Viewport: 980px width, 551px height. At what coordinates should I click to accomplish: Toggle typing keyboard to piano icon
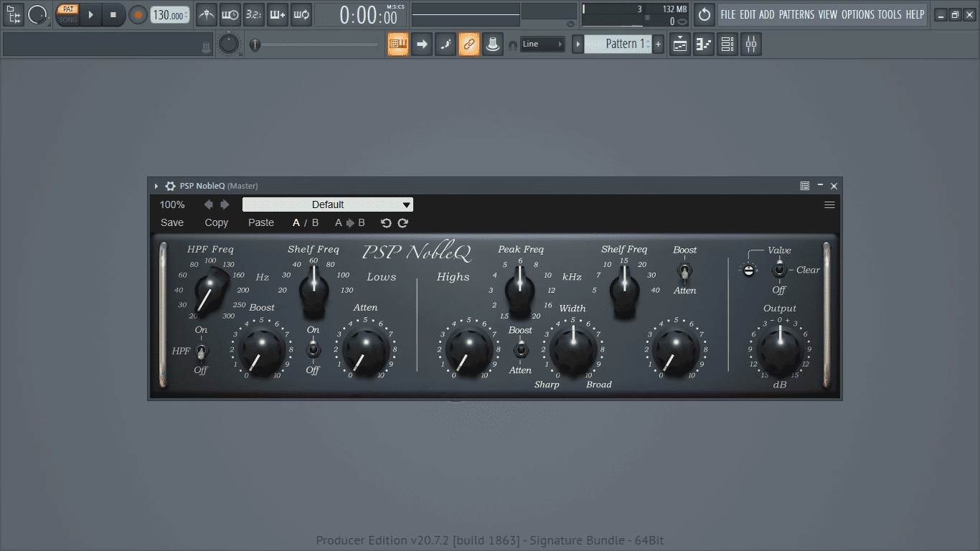tap(398, 44)
